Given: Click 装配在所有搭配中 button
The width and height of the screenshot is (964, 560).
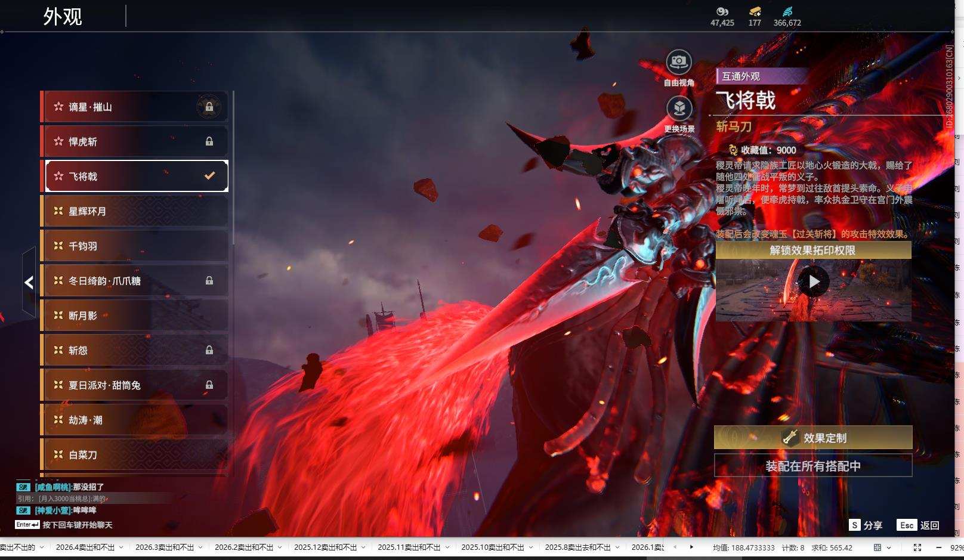Looking at the screenshot, I should [813, 466].
